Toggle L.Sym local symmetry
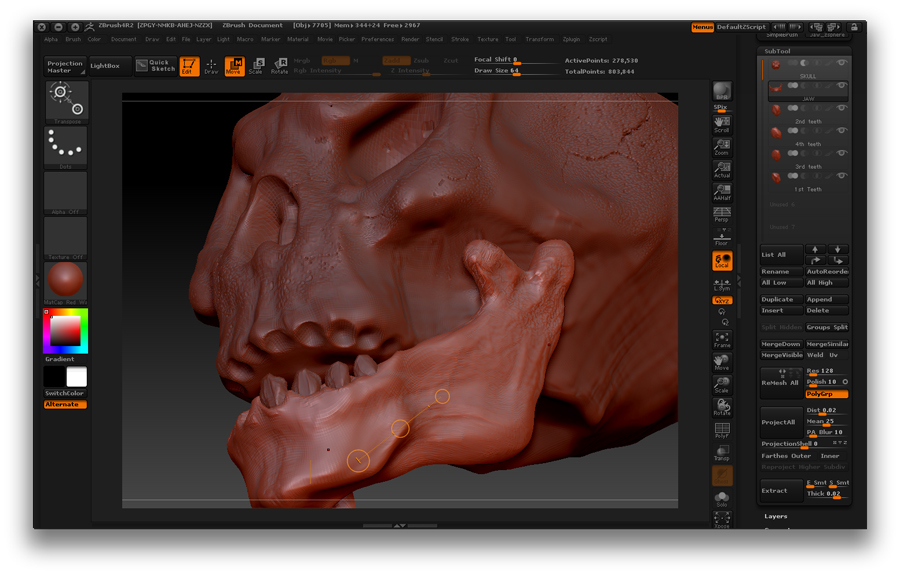900x575 pixels. [722, 284]
